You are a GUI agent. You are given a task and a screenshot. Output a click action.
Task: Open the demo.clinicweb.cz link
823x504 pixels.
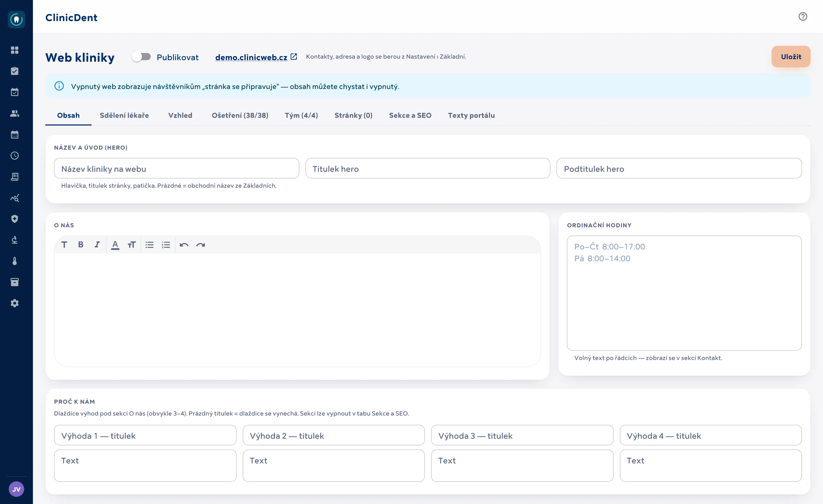point(251,57)
